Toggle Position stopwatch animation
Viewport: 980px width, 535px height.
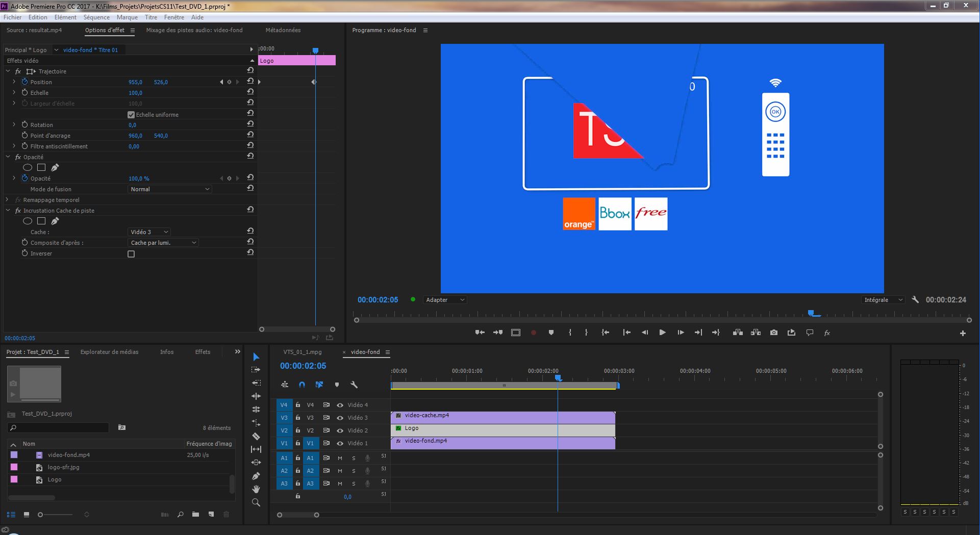tap(24, 82)
